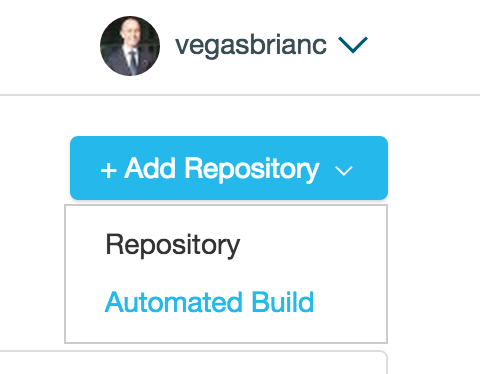Toggle the white chevron in blue button
This screenshot has height=374, width=480.
[x=344, y=171]
